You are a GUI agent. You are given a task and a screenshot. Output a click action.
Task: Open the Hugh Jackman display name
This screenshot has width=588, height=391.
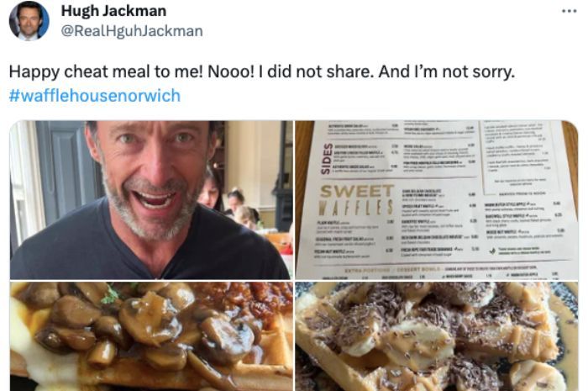[x=113, y=11]
